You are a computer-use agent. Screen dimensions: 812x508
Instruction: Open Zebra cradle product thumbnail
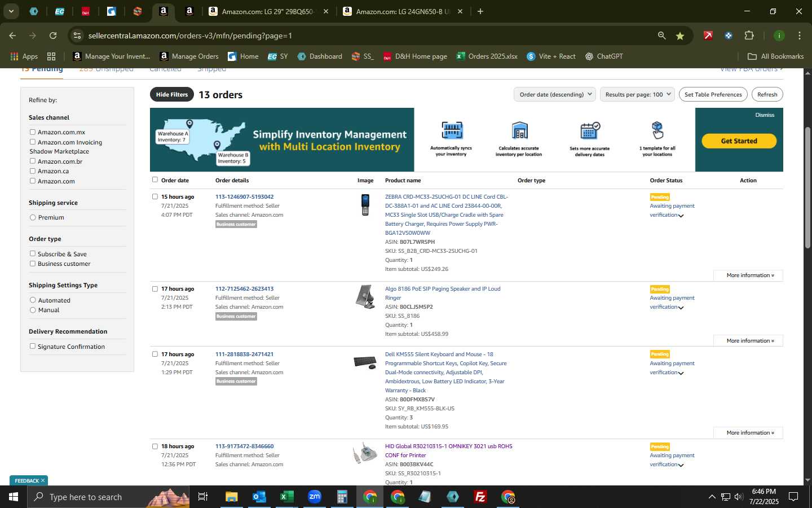pos(365,204)
